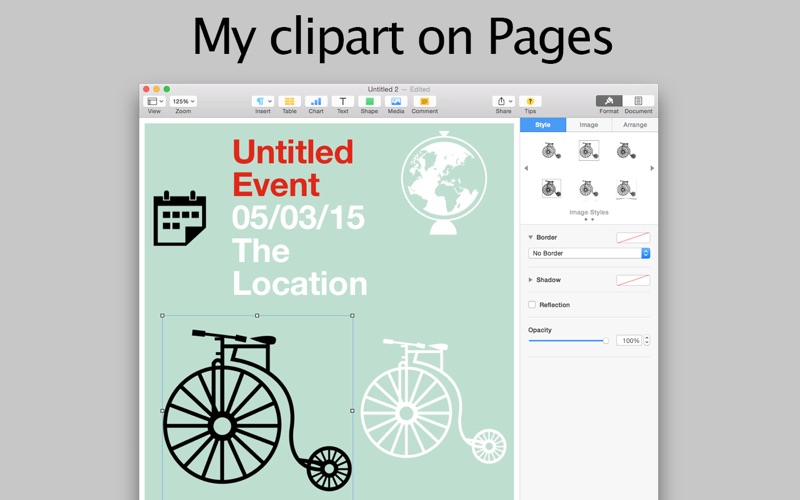Click the Opacity slider handle
The height and width of the screenshot is (500, 800).
[606, 340]
